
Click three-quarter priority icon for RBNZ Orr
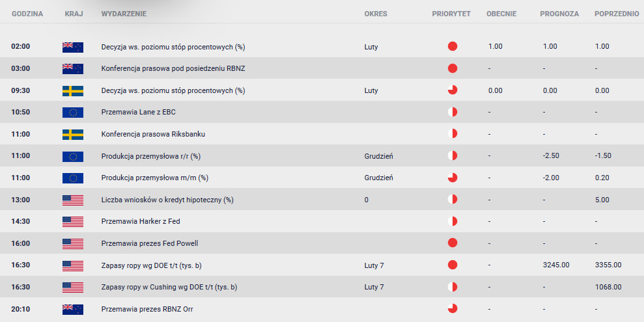[452, 308]
